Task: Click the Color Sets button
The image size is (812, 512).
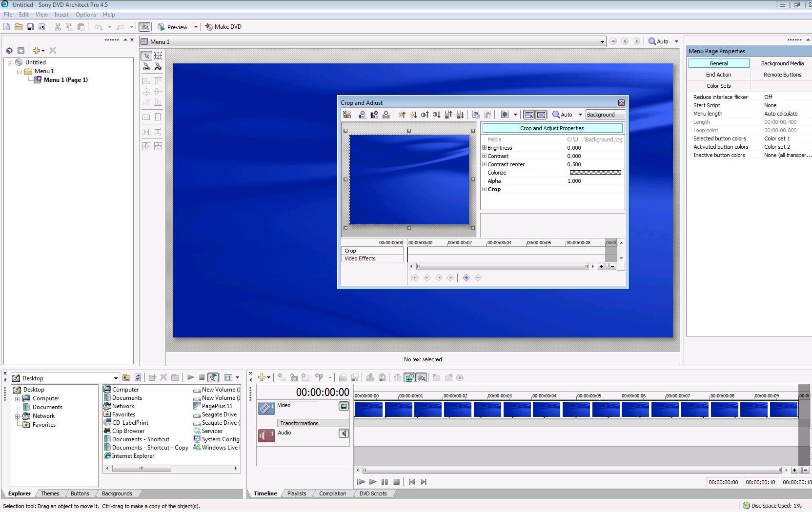Action: coord(718,86)
